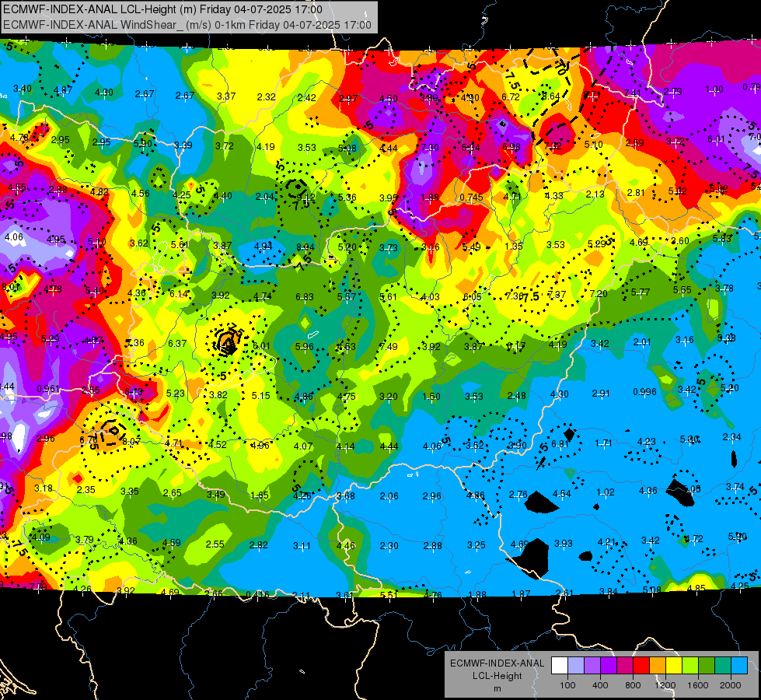
Task: Click the wind shear value 8.07
Action: click(131, 441)
